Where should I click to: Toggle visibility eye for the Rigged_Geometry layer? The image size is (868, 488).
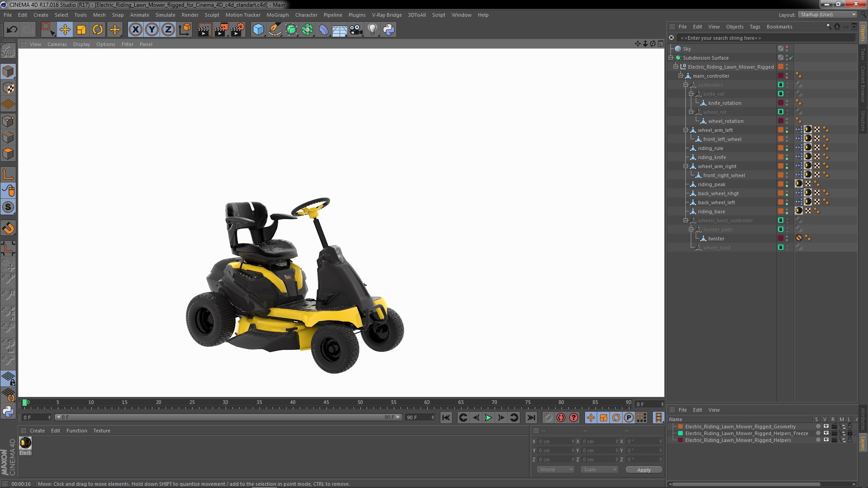pyautogui.click(x=826, y=427)
